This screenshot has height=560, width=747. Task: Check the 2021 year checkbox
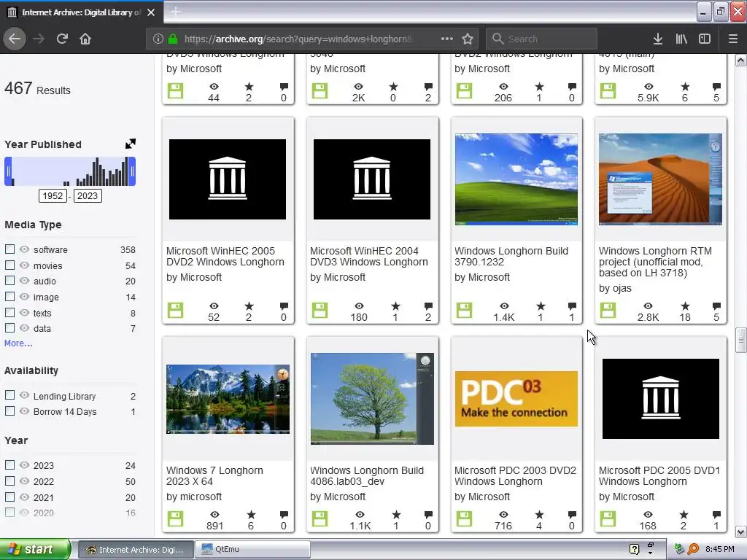(x=9, y=497)
